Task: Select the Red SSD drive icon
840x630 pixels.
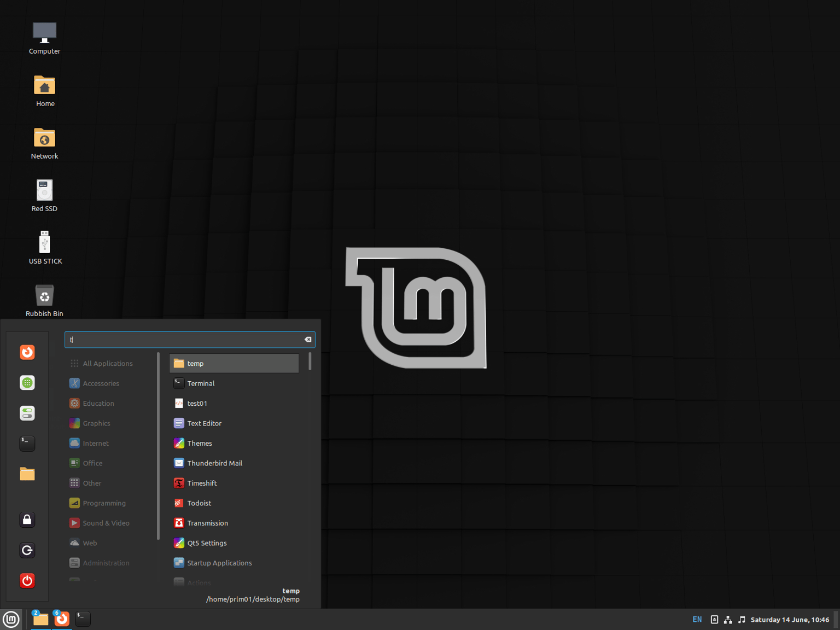Action: point(45,196)
